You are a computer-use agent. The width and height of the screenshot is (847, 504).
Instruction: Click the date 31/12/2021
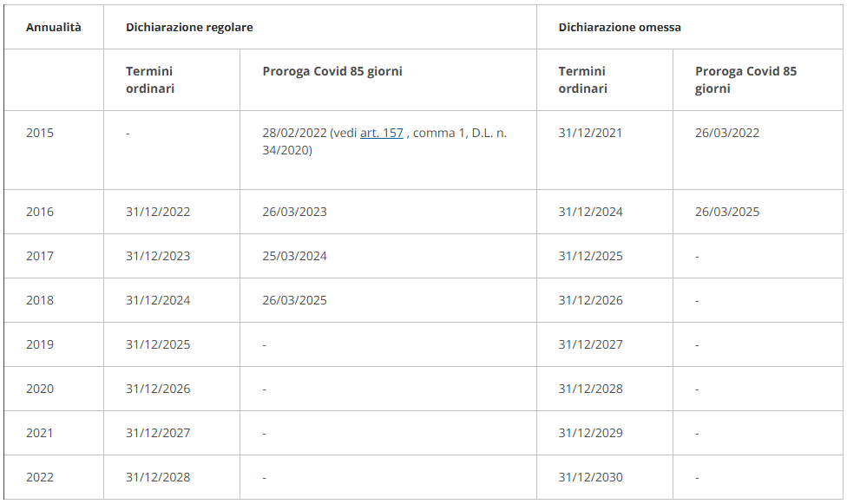tap(590, 133)
